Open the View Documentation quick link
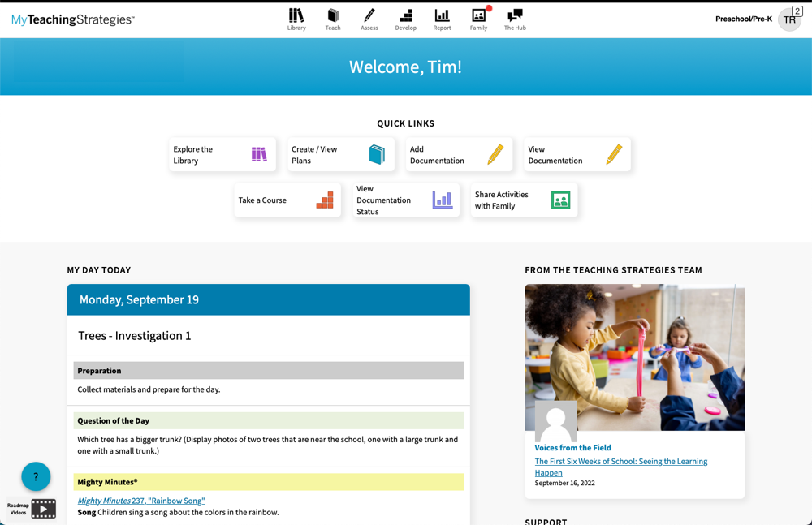The image size is (812, 525). click(577, 155)
